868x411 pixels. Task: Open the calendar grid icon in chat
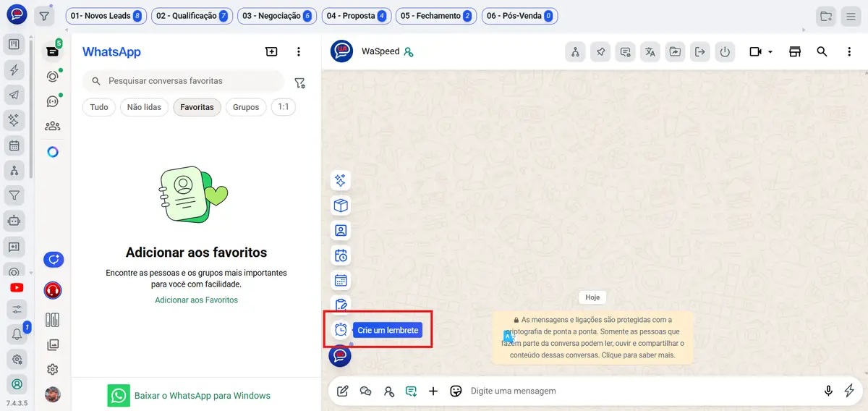click(x=341, y=280)
